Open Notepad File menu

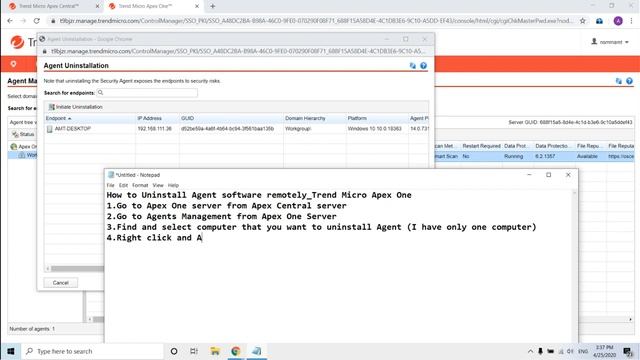click(111, 185)
